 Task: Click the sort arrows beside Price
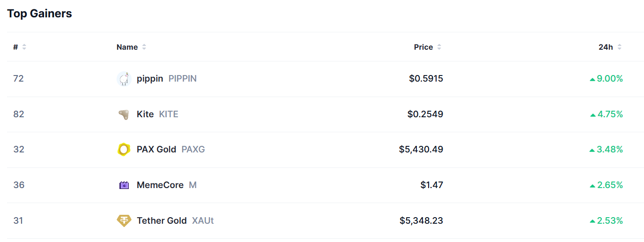[439, 47]
